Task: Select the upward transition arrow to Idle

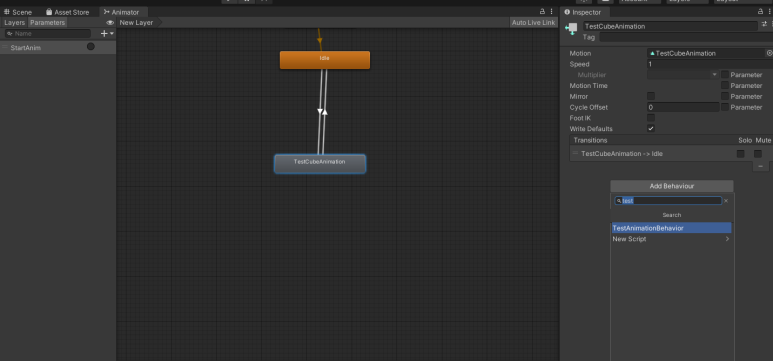Action: [325, 111]
